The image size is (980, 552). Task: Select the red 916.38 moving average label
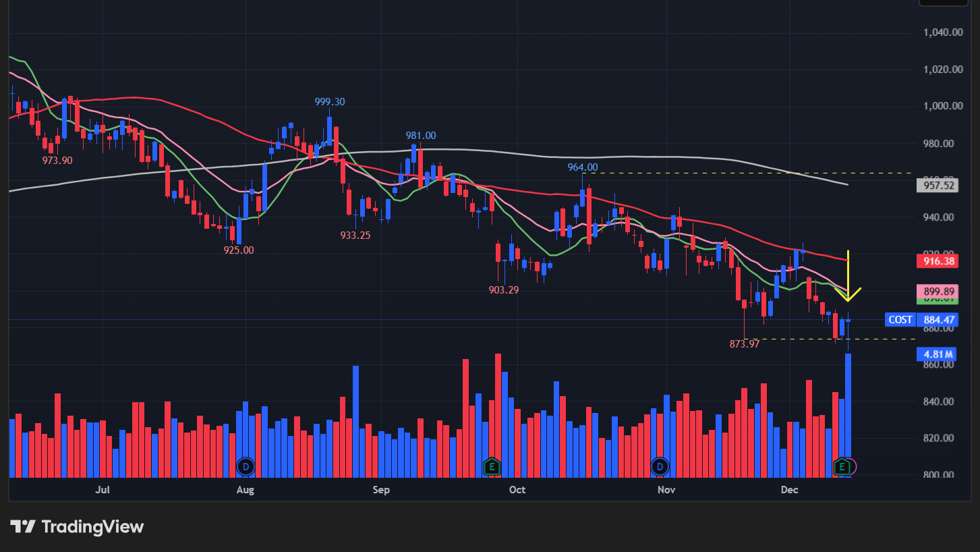[938, 260]
